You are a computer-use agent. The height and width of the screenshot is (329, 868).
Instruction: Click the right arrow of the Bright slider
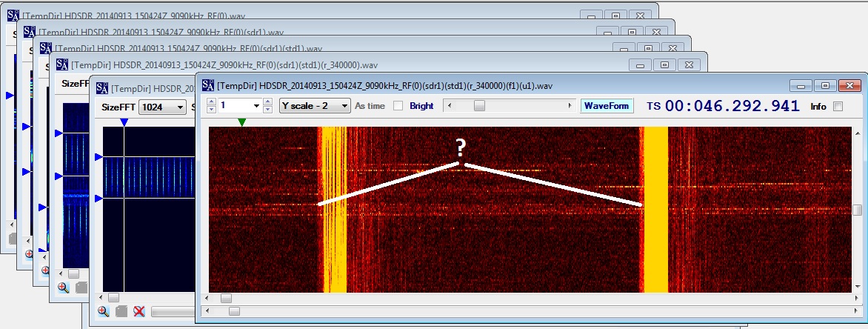[570, 106]
